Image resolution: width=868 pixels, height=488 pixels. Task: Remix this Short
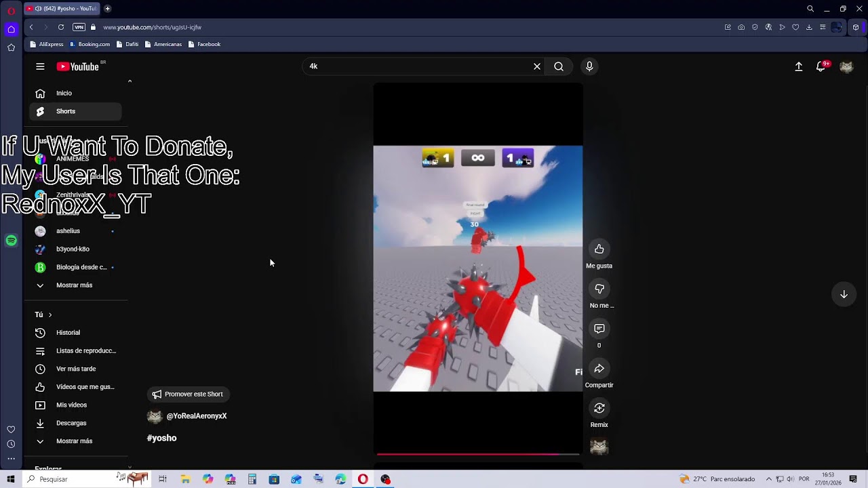point(599,408)
